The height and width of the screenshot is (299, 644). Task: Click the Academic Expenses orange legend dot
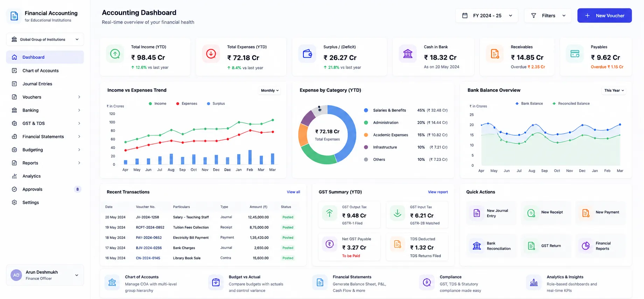[x=366, y=135]
